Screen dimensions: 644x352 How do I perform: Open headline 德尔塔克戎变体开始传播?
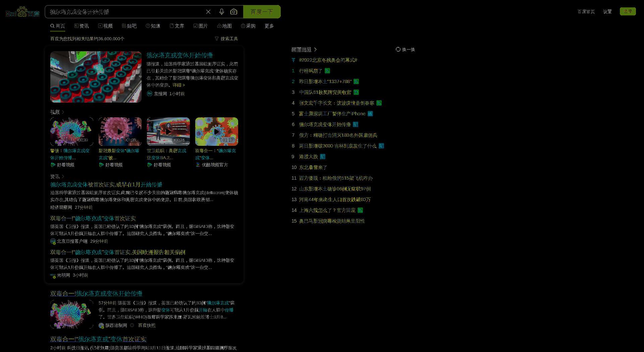point(179,55)
